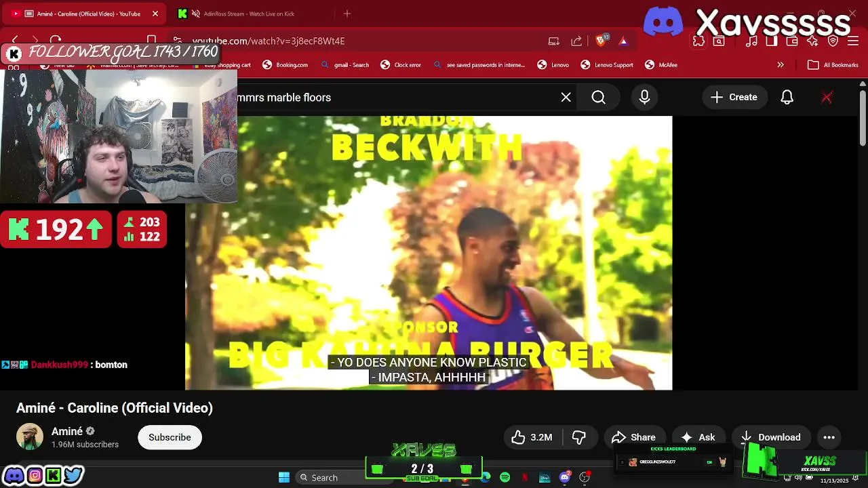
Task: Open Spotify from the taskbar
Action: click(505, 477)
